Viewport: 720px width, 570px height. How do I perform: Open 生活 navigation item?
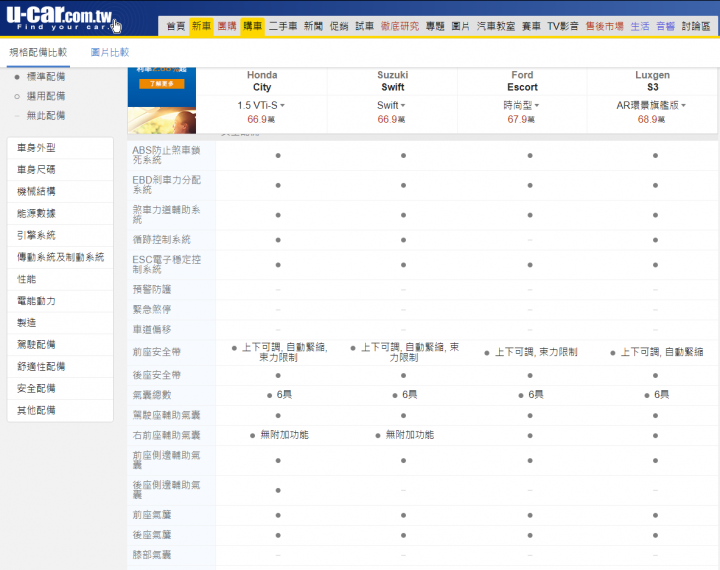click(x=640, y=26)
